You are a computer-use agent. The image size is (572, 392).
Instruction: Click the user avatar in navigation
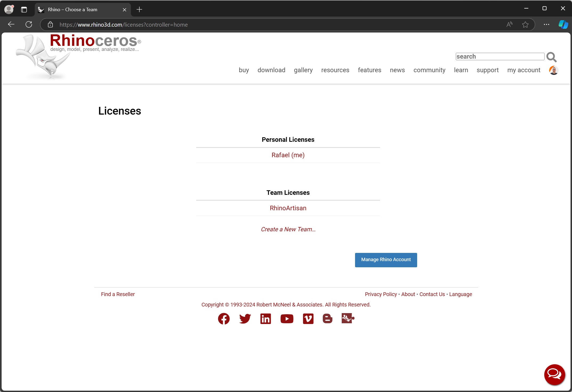coord(554,70)
